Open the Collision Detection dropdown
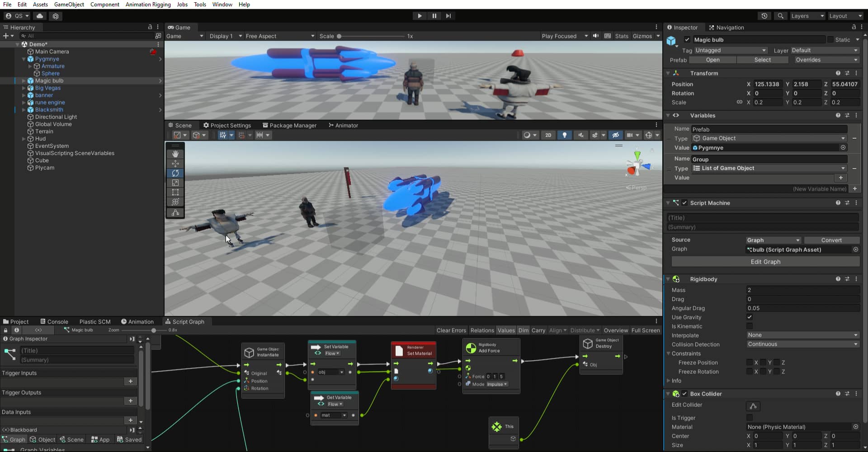The height and width of the screenshot is (452, 868). (x=802, y=344)
